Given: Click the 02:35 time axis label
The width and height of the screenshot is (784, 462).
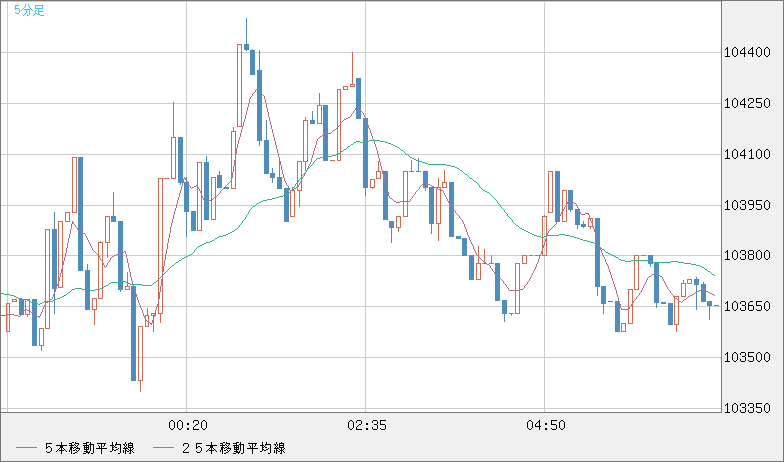Looking at the screenshot, I should [367, 426].
